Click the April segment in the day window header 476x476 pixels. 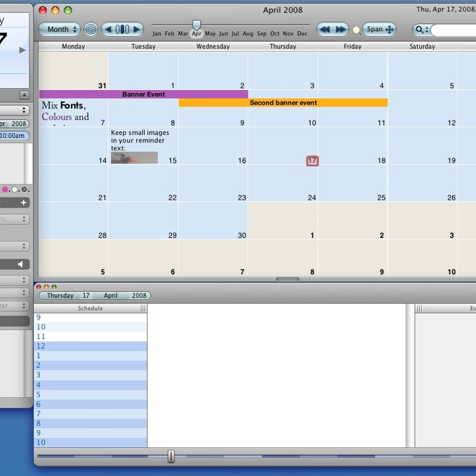click(x=110, y=296)
